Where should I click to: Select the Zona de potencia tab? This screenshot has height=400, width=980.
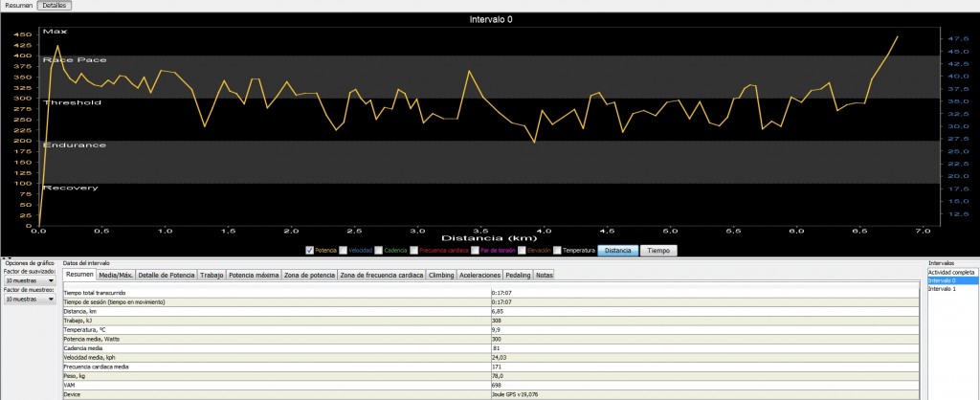310,275
